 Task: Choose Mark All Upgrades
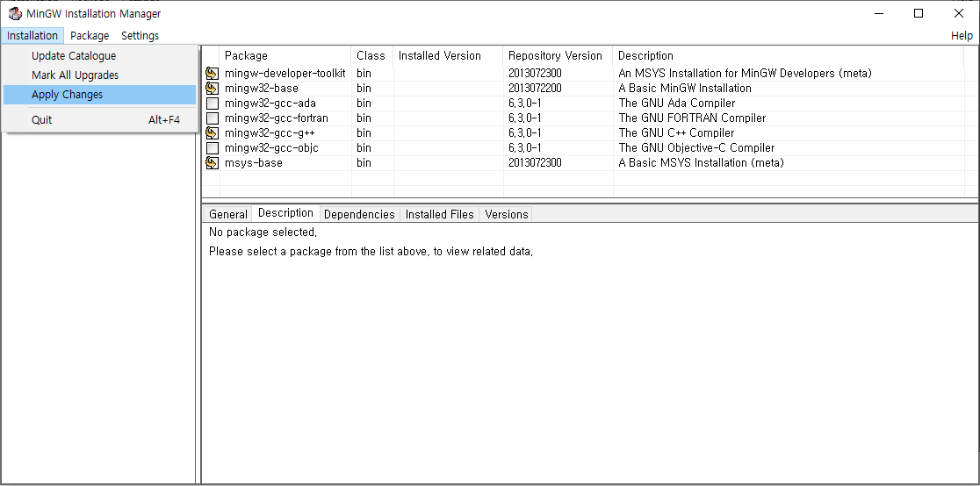coord(99,75)
